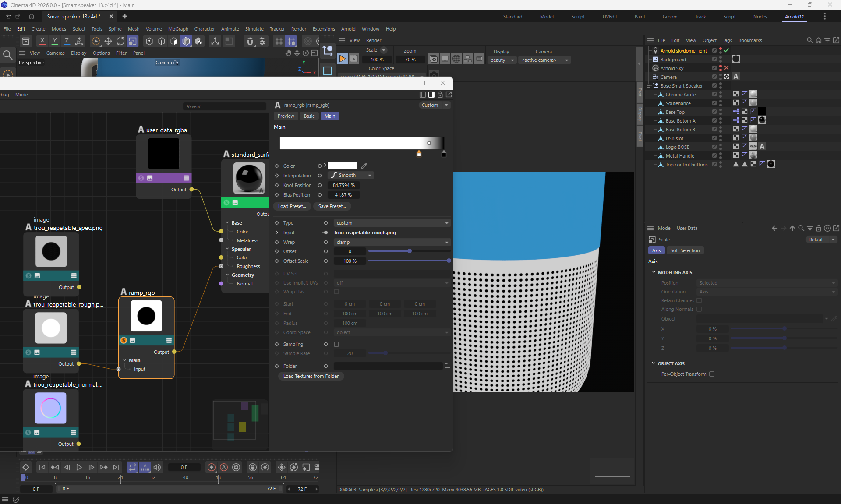The image size is (841, 504).
Task: Browse for folder icon next to Folder field
Action: click(447, 366)
